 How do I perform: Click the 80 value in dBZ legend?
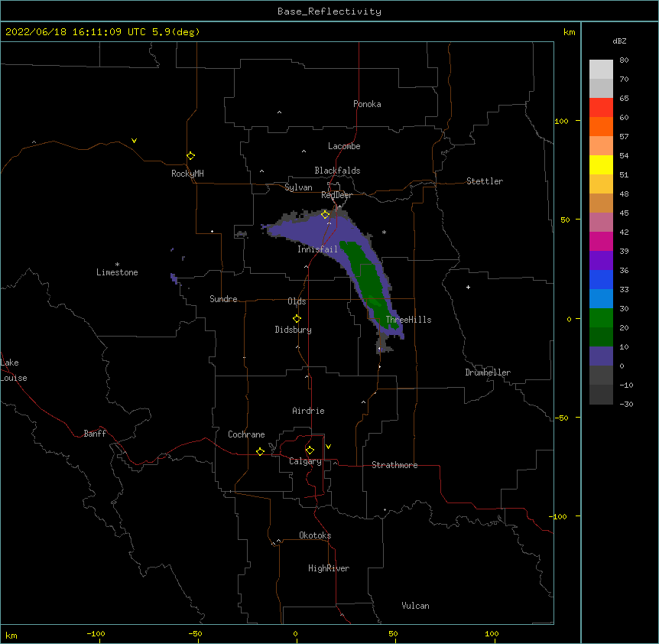624,60
